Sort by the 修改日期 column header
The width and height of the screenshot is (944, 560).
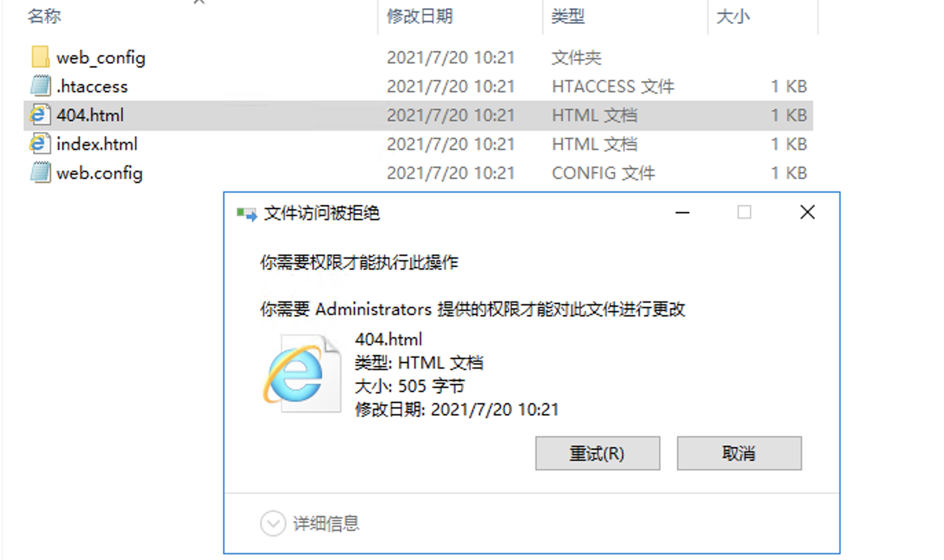point(420,17)
